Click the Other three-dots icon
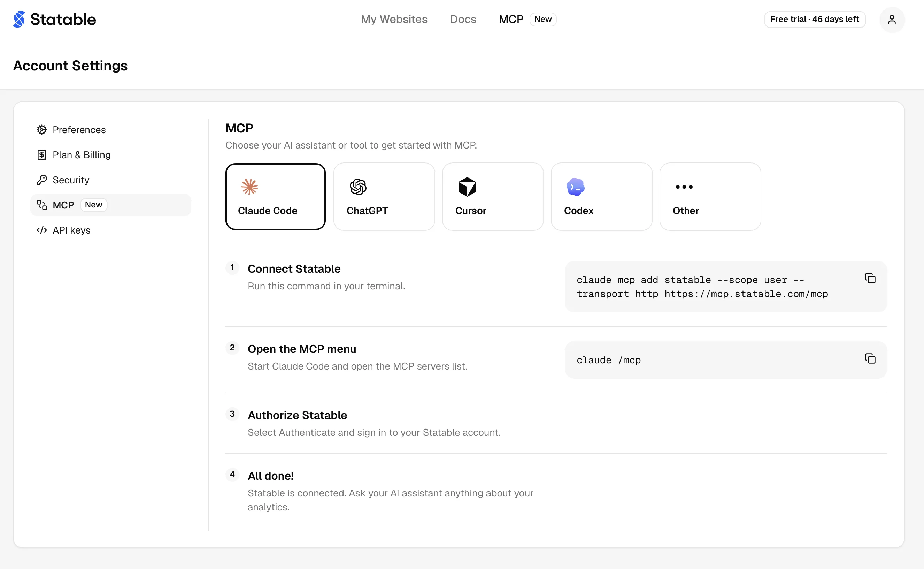This screenshot has width=924, height=569. (684, 187)
